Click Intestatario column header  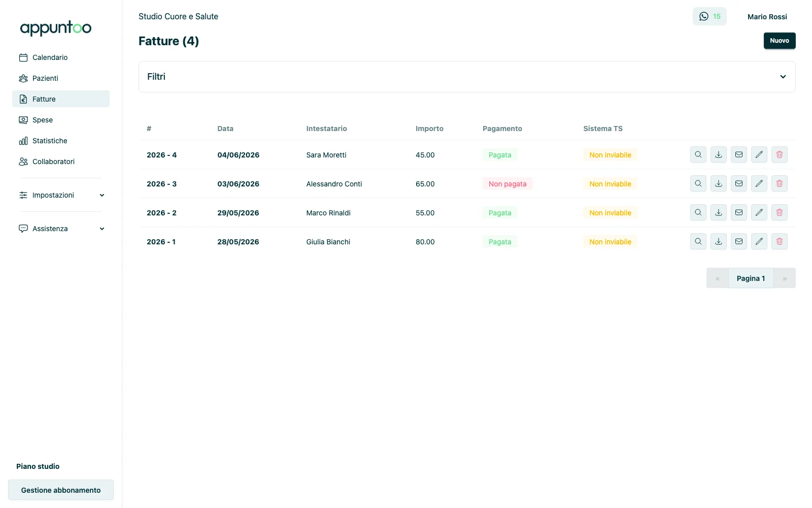(x=326, y=129)
